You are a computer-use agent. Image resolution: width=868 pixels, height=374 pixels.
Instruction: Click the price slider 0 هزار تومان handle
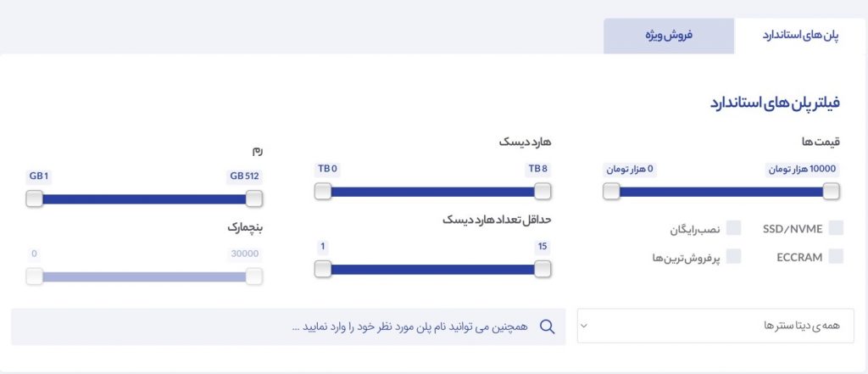(x=611, y=192)
